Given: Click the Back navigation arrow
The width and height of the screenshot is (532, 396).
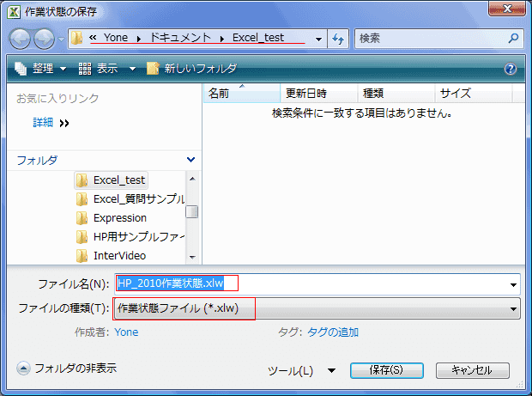Looking at the screenshot, I should point(20,39).
